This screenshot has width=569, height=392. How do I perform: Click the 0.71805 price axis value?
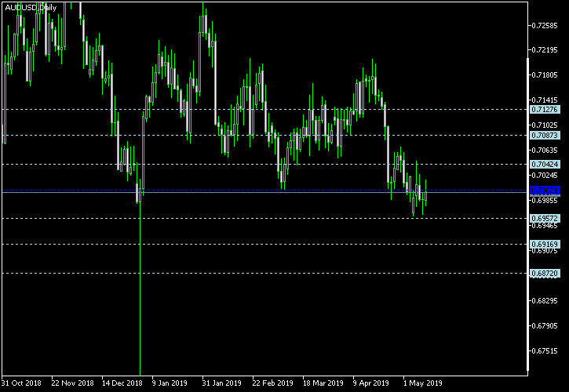point(545,75)
